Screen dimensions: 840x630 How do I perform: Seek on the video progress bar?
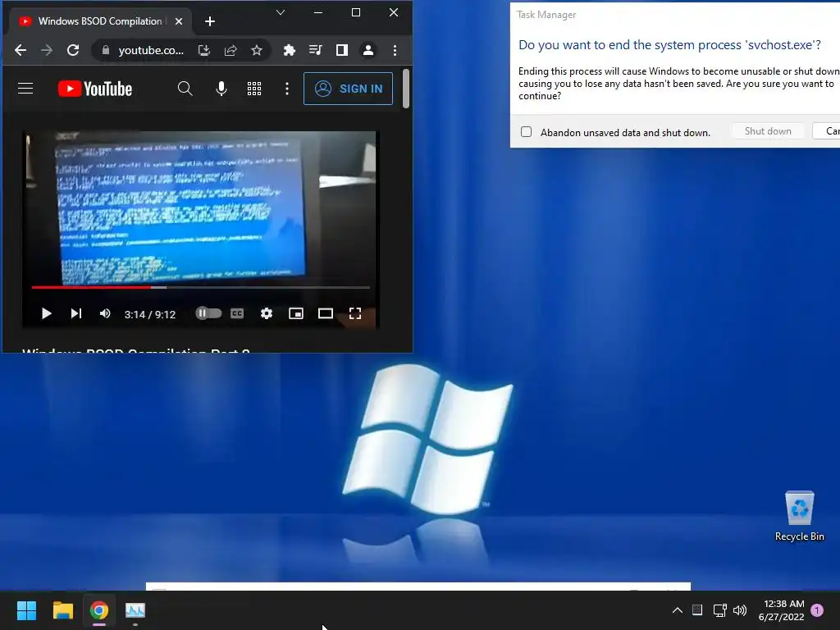point(200,287)
